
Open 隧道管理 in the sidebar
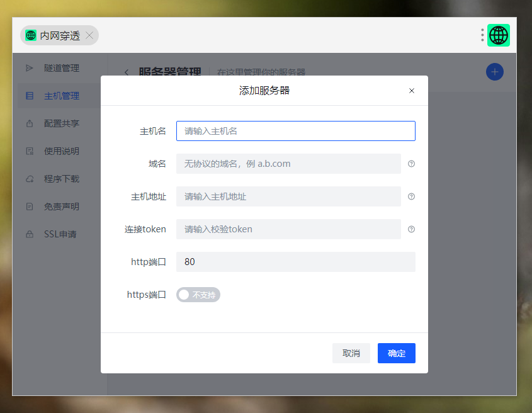[59, 68]
